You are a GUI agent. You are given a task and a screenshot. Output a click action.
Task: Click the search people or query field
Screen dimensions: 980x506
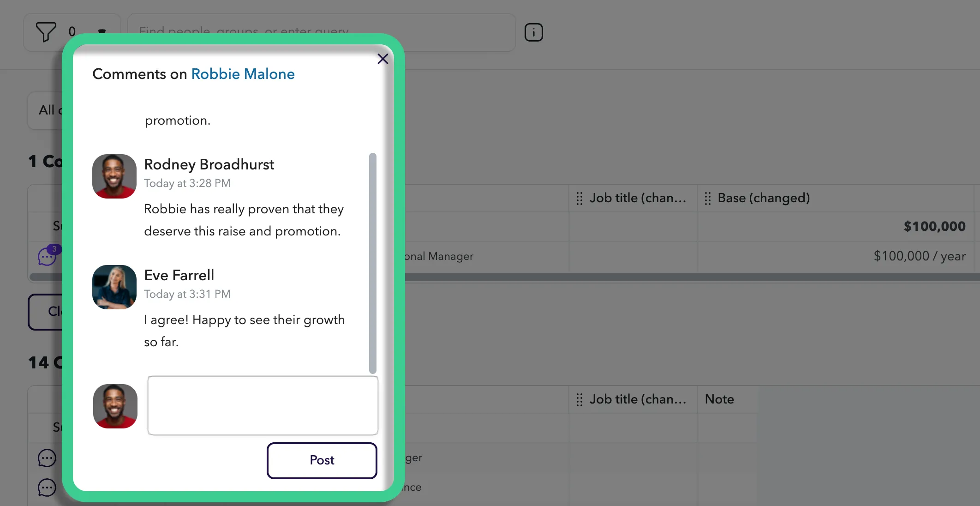coord(321,32)
